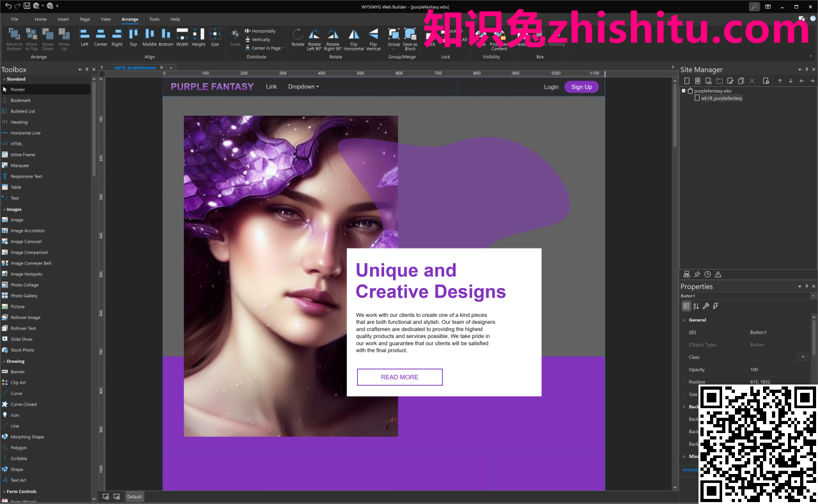This screenshot has width=818, height=504.
Task: Make objects the same Size
Action: coord(215,36)
